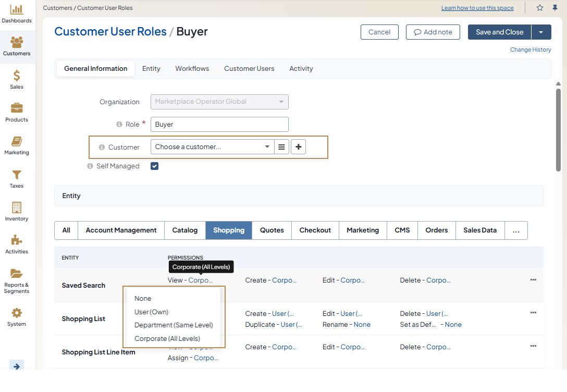The height and width of the screenshot is (392, 567).
Task: Open the Marketing sidebar icon
Action: click(17, 146)
